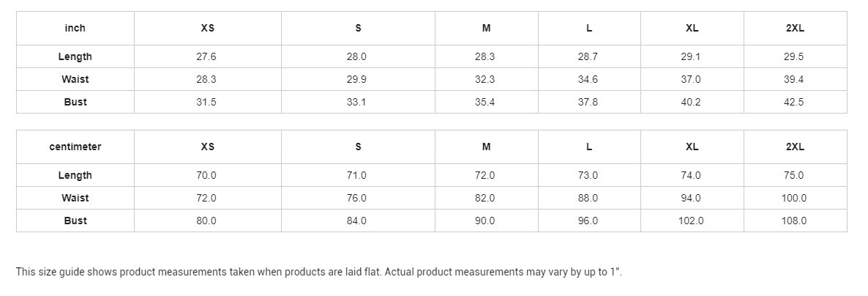Viewport: 868px width, 296px height.
Task: Select the M header in centimeter table
Action: pyautogui.click(x=486, y=147)
